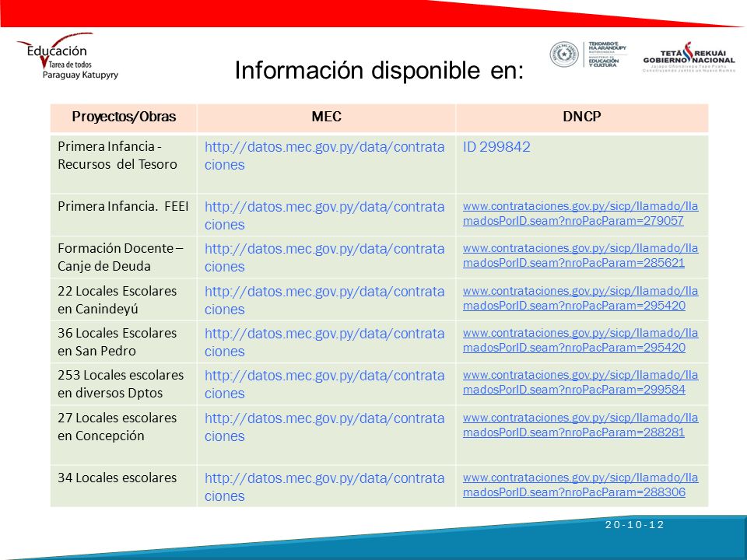747x560 pixels.
Task: Open DNCP link ending in 279057
Action: tap(580, 213)
